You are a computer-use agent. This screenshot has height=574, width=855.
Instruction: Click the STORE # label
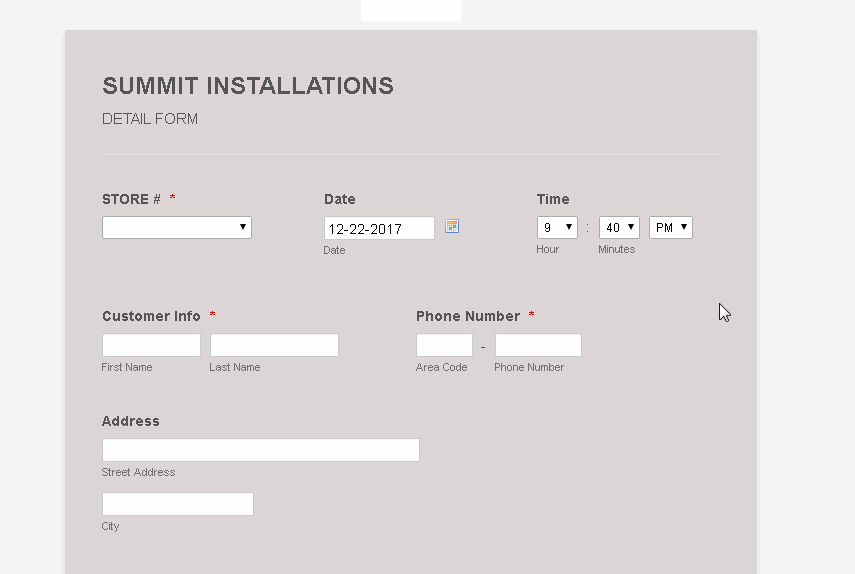[x=131, y=199]
